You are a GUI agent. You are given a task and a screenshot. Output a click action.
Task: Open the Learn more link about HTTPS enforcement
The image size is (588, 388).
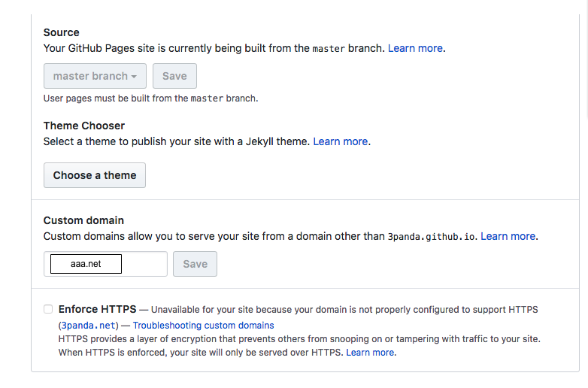point(370,353)
